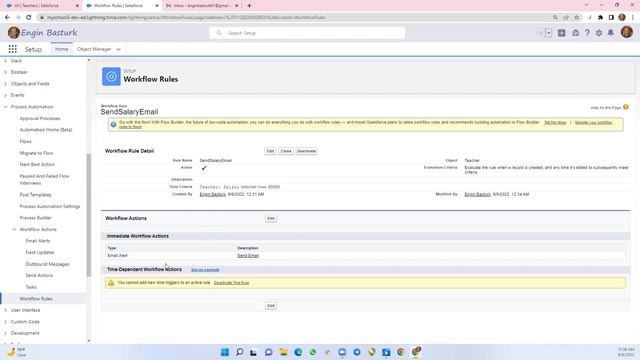Open Telegram from taskbar
The image size is (640, 360).
pos(357,352)
